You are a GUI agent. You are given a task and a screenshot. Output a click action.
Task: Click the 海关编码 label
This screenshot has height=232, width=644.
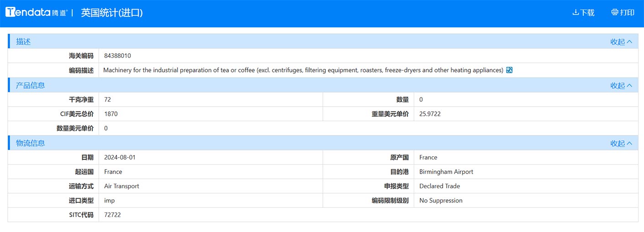tap(81, 56)
